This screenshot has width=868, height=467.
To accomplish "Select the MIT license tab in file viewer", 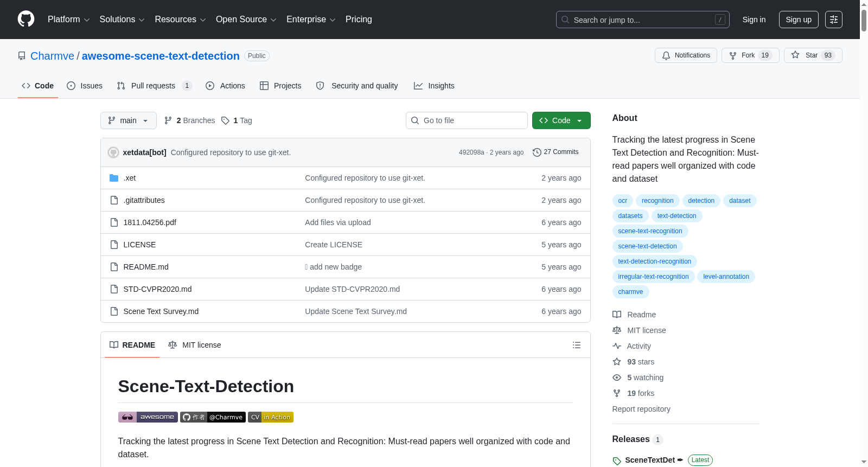I will tap(195, 345).
